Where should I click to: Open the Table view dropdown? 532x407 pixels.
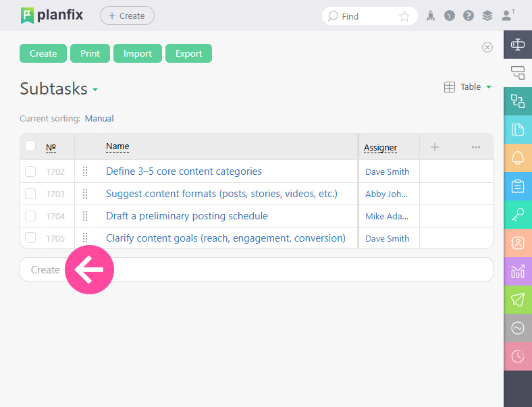pyautogui.click(x=468, y=87)
